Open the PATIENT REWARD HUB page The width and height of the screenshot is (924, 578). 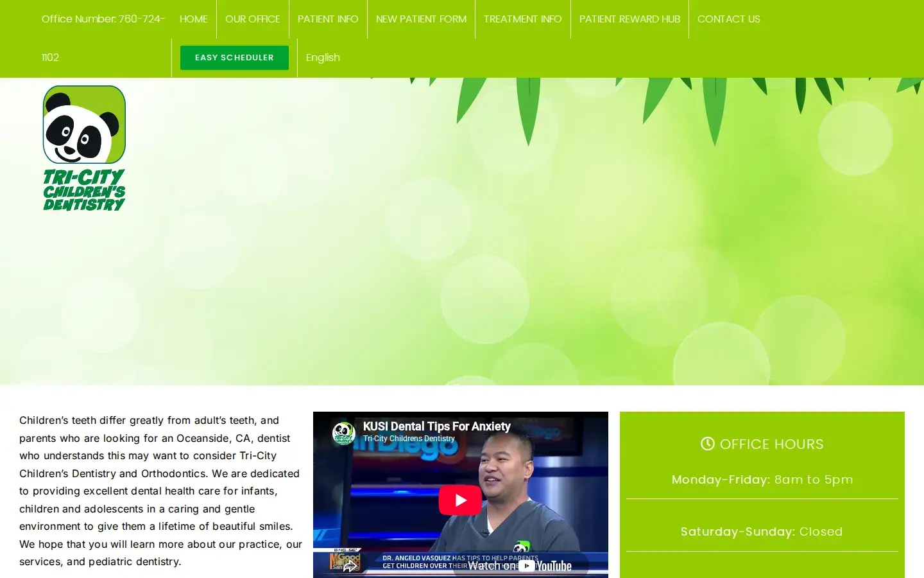629,19
